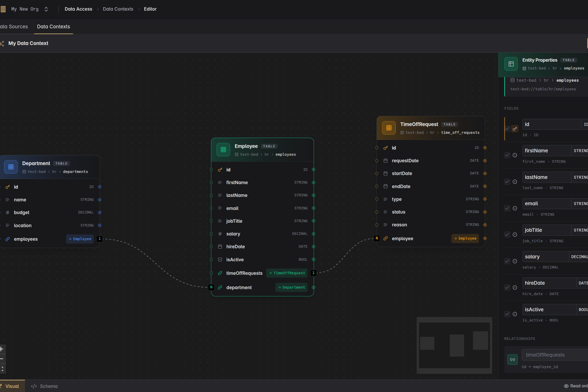This screenshot has width=588, height=392.
Task: Click the checkbox-type icon next to isActive
Action: (220, 259)
